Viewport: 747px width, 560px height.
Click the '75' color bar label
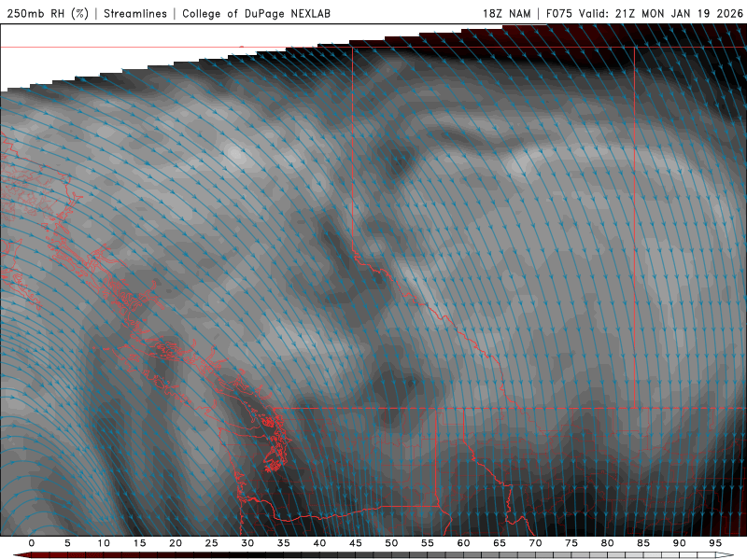point(571,543)
